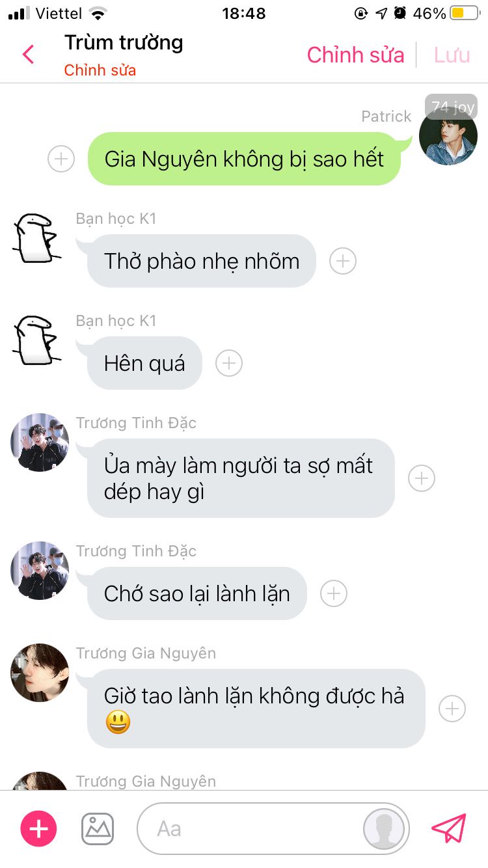Tap the paper plane send icon
This screenshot has height=868, width=488.
[x=449, y=828]
